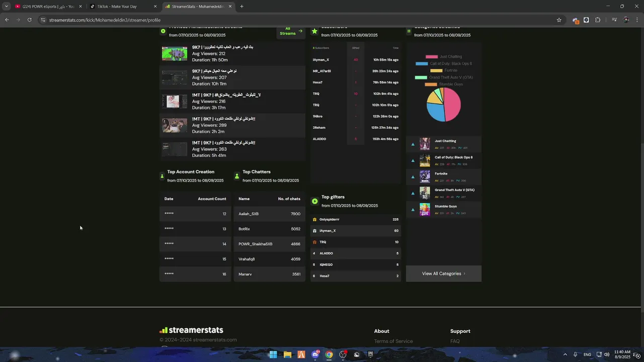The image size is (644, 362).
Task: Click the green person icon beside Top Chatters
Action: coord(237,176)
